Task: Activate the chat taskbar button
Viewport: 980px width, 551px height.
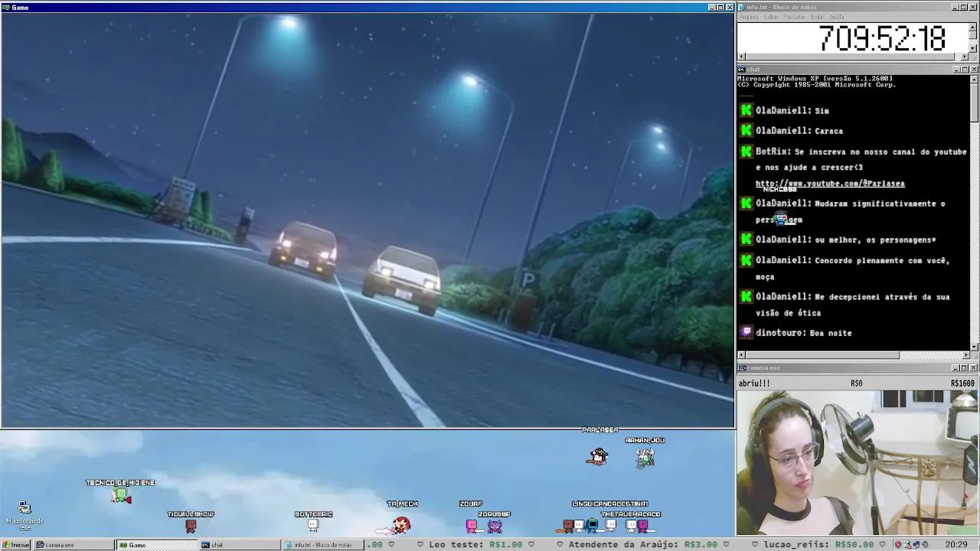Action: tap(239, 545)
